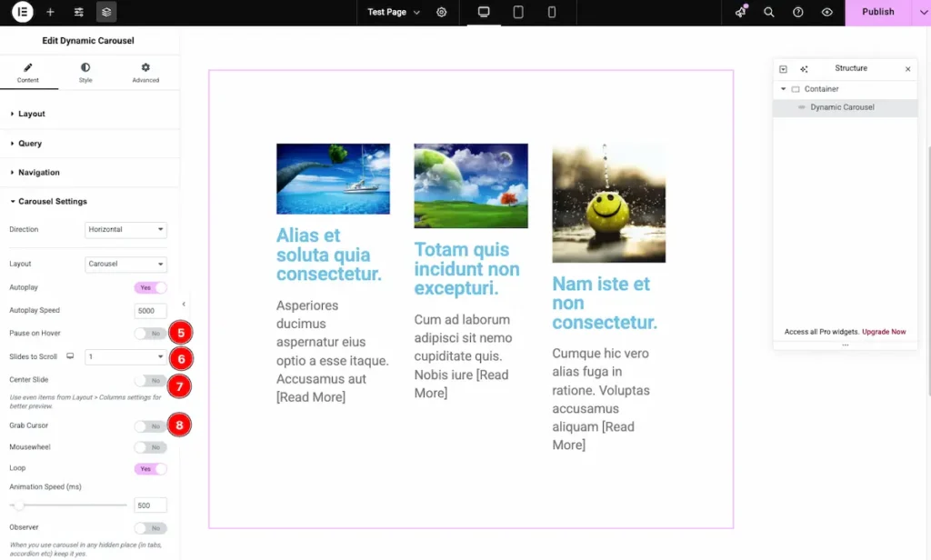Toggle the Structure layers icon

point(106,12)
